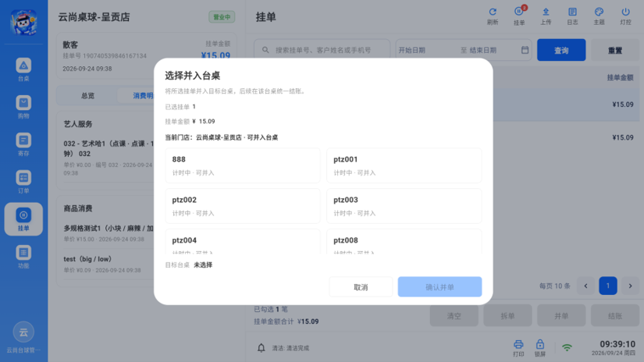The height and width of the screenshot is (362, 644).
Task: Click the 营业中 status badge
Action: (x=222, y=17)
